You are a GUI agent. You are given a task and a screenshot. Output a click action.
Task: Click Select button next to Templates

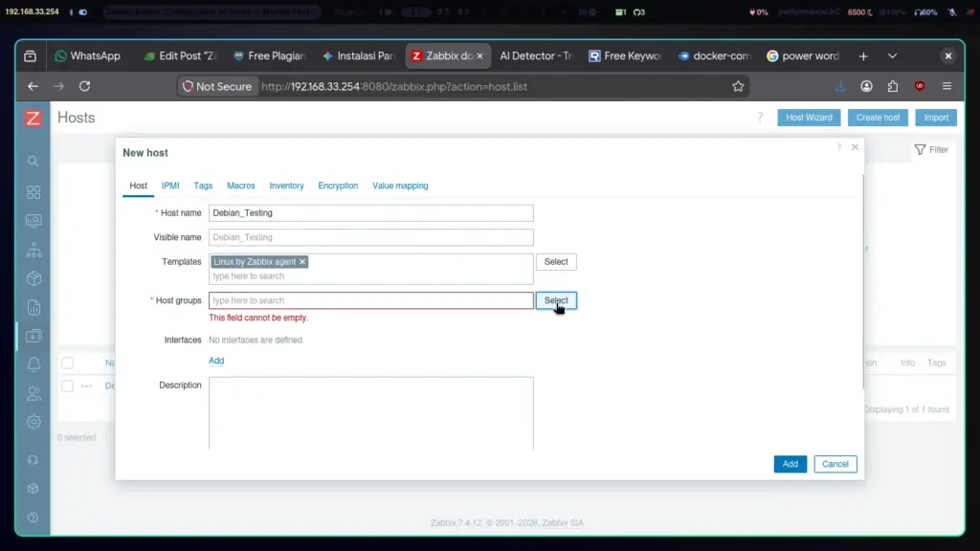556,262
